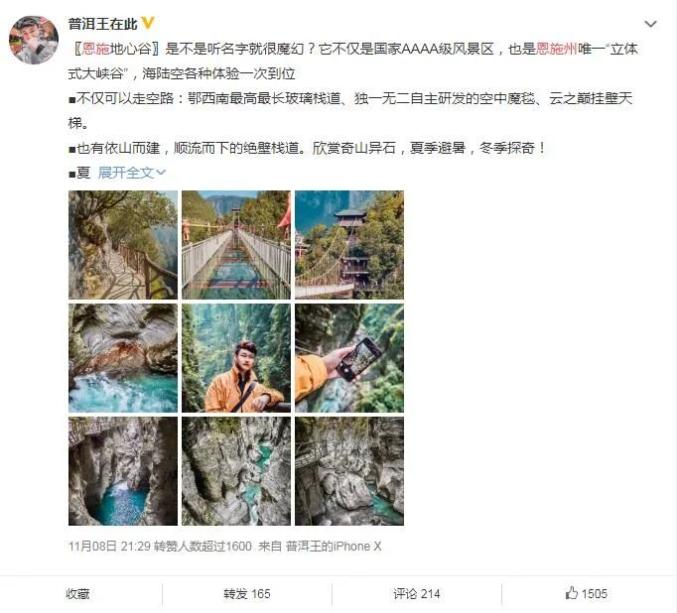Click the post timestamp 11月08日 21:29
This screenshot has height=613, width=677.
pos(109,546)
